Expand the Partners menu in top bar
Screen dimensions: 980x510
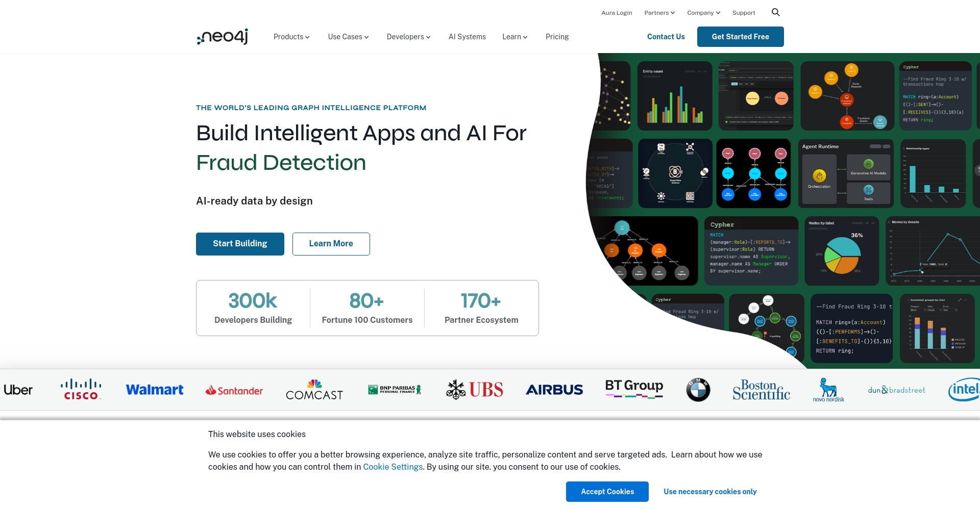click(659, 13)
